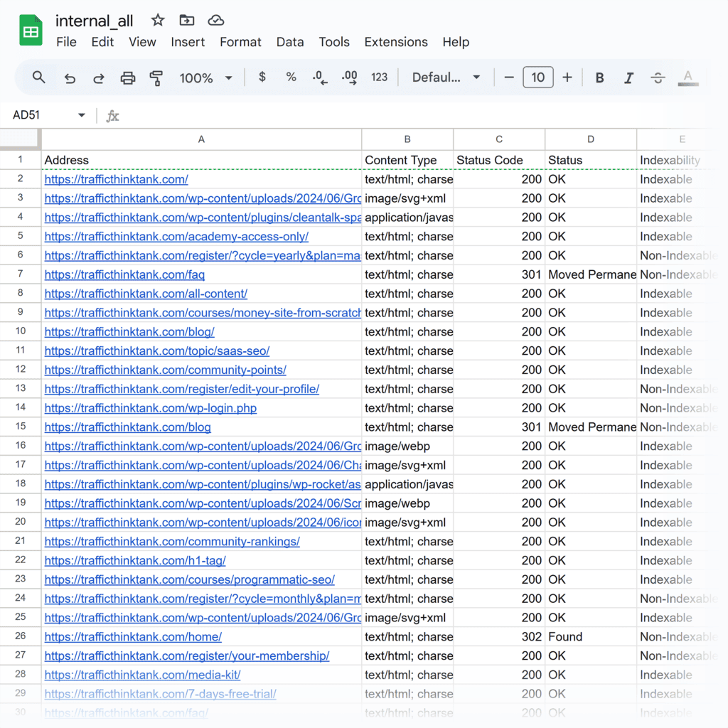Click the print icon
Image resolution: width=728 pixels, height=728 pixels.
tap(128, 77)
